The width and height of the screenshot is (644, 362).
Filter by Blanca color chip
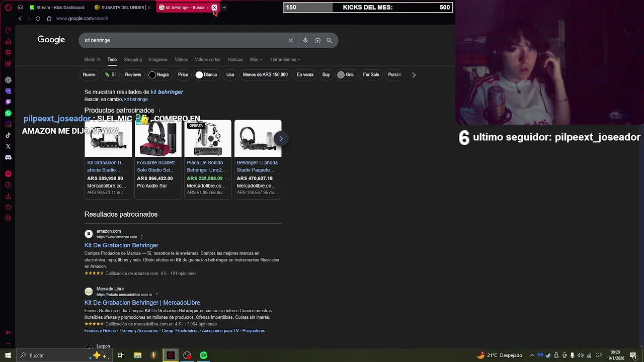206,74
